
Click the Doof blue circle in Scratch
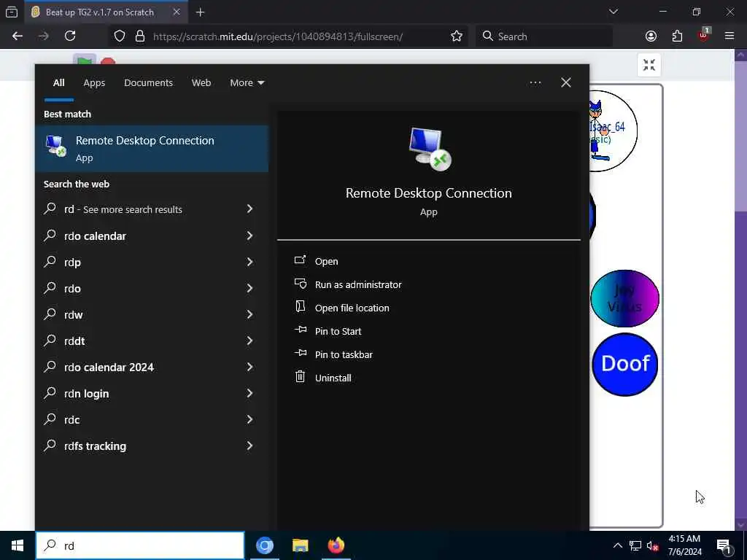624,365
